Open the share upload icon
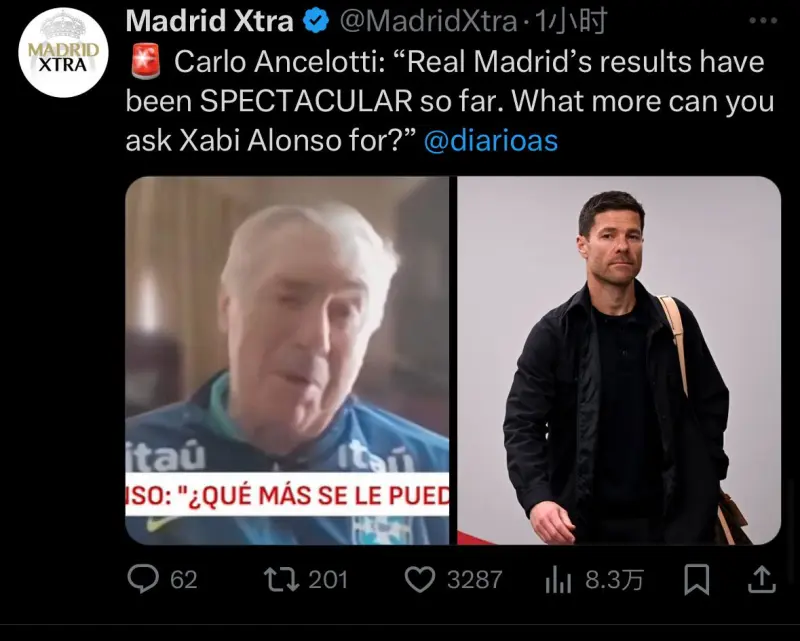This screenshot has height=641, width=800. 762,580
